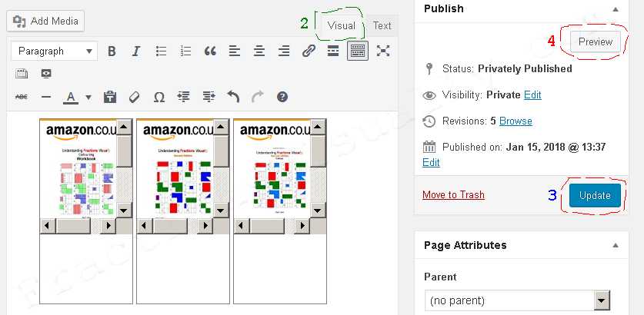The width and height of the screenshot is (644, 315).
Task: Click scroll down arrow in first Amazon frame
Action: coord(125,211)
